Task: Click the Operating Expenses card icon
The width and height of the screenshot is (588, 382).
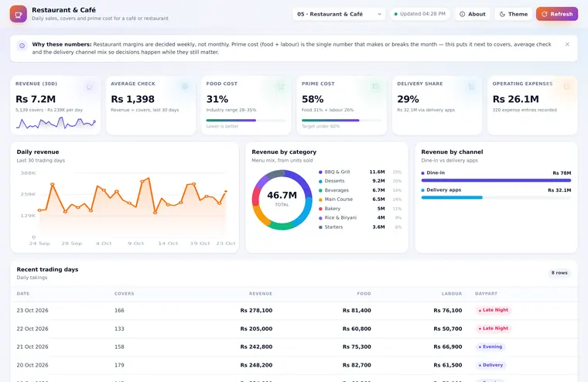Action: (x=566, y=87)
